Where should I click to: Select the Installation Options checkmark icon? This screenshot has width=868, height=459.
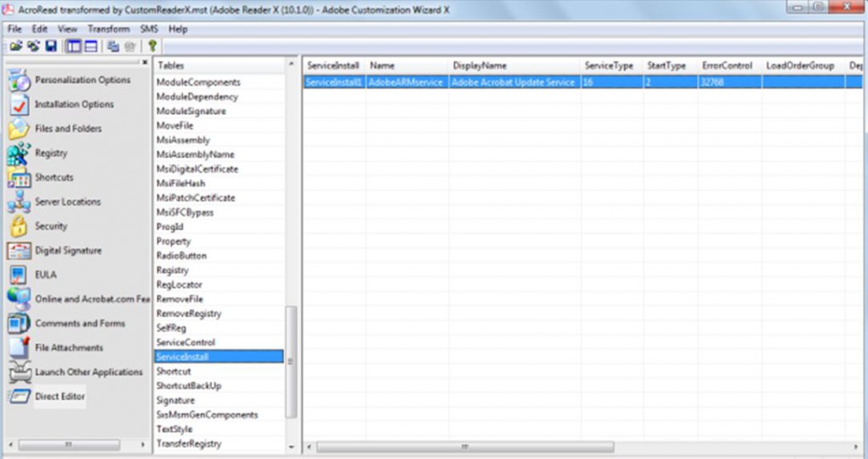(19, 104)
